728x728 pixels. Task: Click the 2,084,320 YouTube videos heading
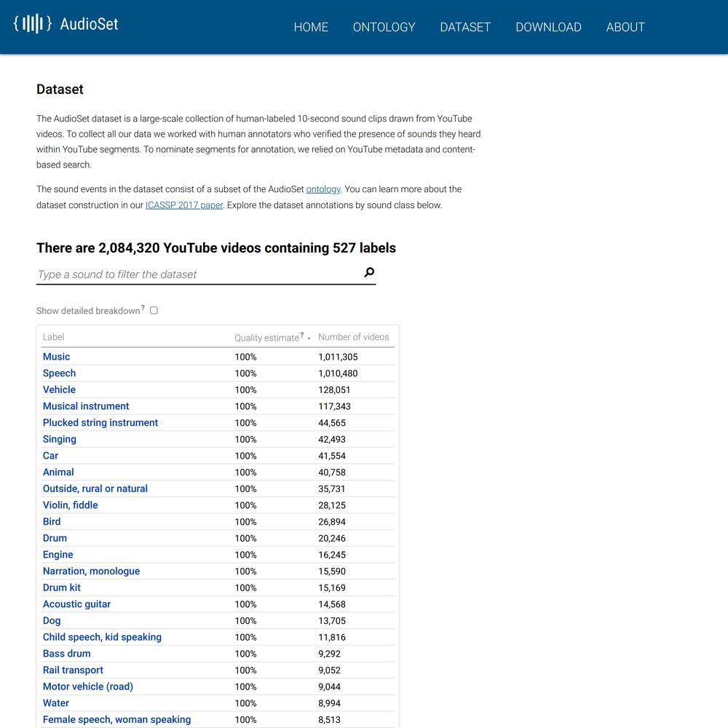click(x=216, y=248)
